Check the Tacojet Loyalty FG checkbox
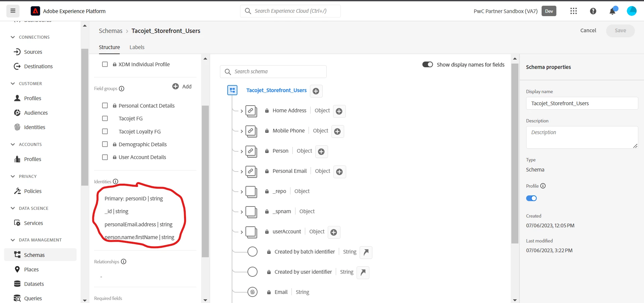The height and width of the screenshot is (303, 644). [x=105, y=131]
